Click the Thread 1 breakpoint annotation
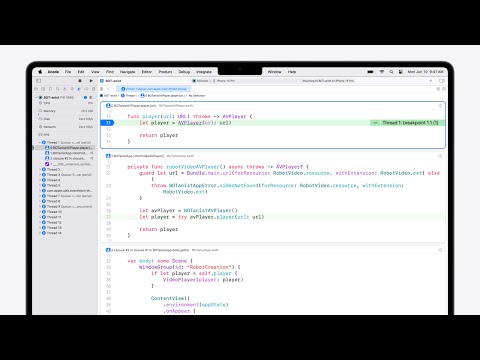Image resolution: width=480 pixels, height=360 pixels. pos(407,123)
